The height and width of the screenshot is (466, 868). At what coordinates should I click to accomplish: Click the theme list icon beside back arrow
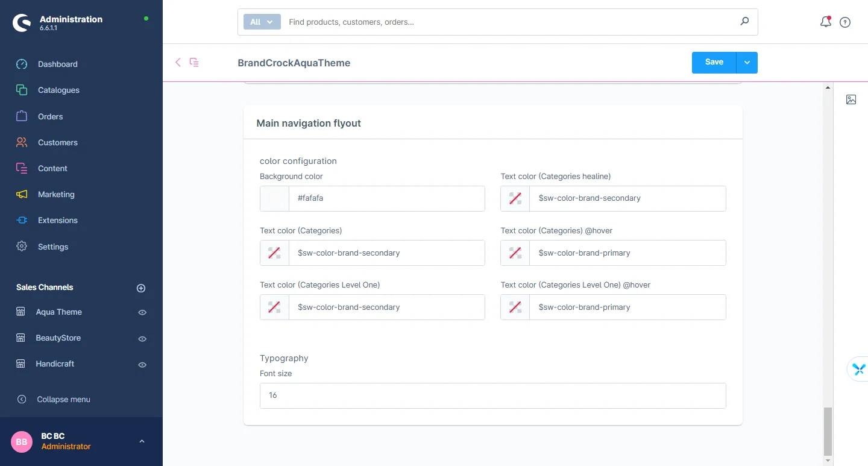coord(194,62)
